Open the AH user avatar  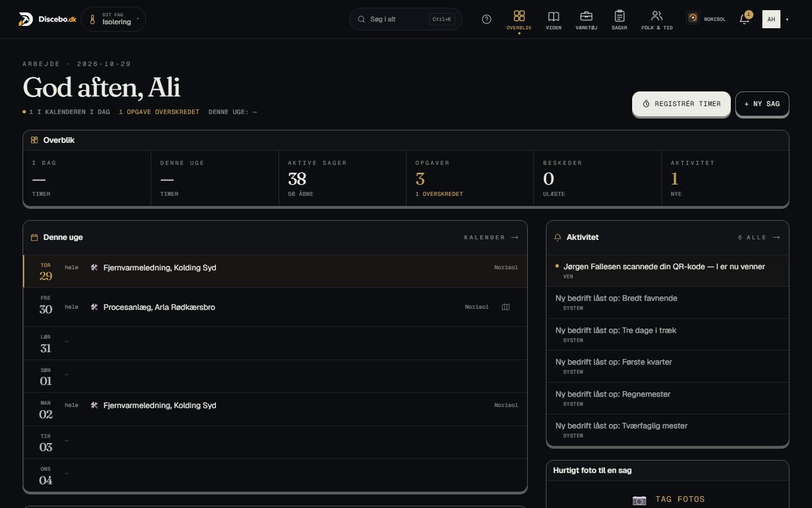(771, 19)
